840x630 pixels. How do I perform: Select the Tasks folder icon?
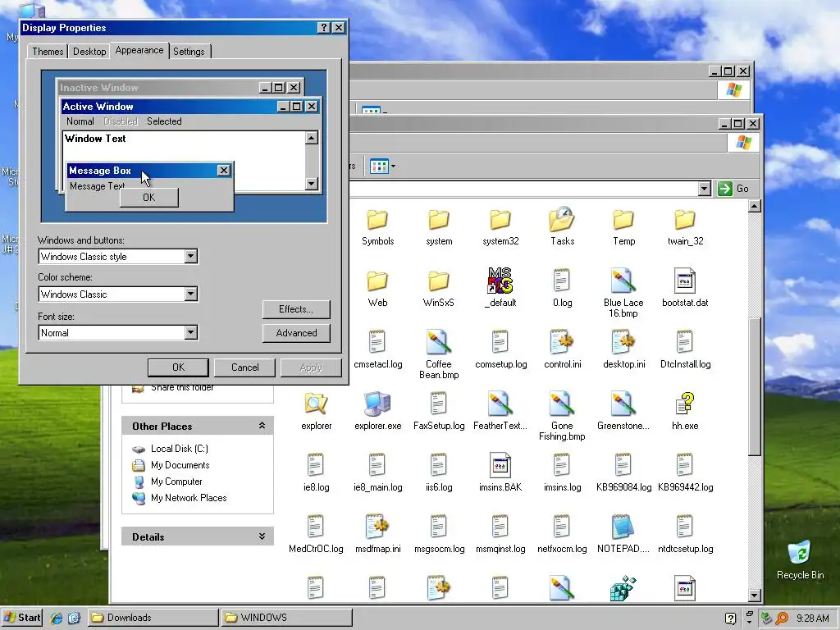click(562, 220)
